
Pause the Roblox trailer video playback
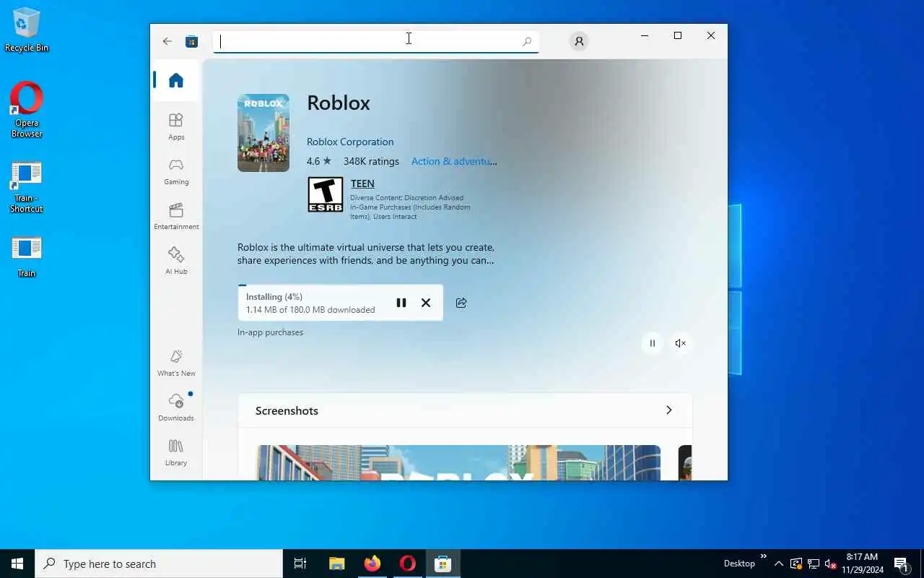pyautogui.click(x=652, y=343)
